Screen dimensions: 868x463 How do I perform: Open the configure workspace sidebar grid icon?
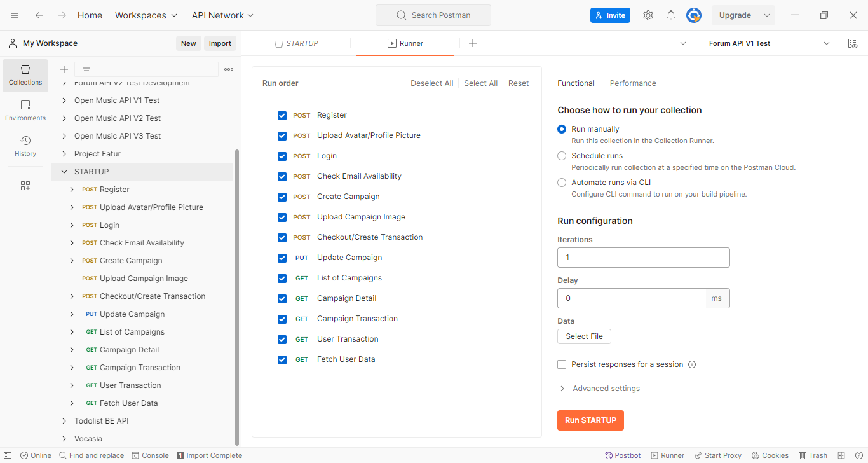pos(25,186)
